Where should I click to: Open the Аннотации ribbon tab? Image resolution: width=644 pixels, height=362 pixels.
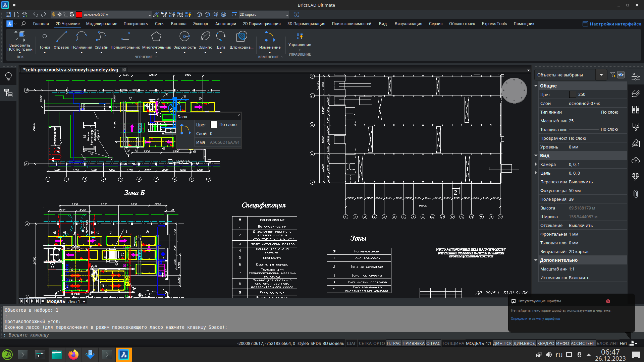(x=225, y=24)
